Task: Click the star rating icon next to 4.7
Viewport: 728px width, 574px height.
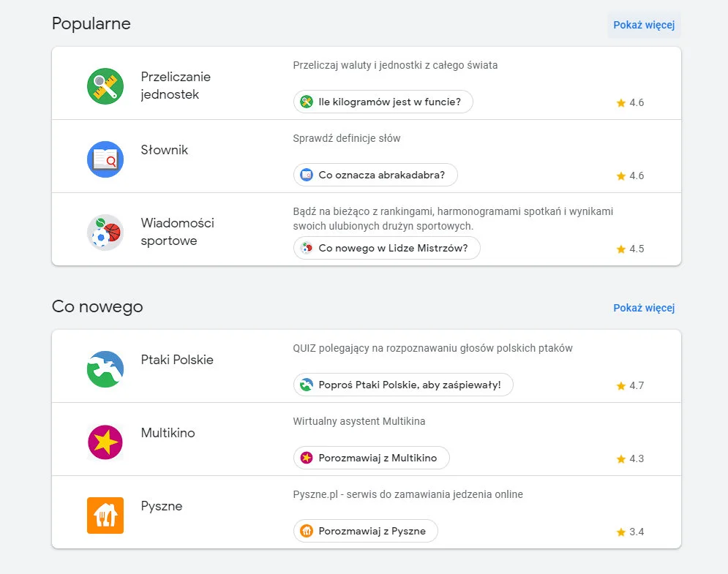Action: coord(621,386)
